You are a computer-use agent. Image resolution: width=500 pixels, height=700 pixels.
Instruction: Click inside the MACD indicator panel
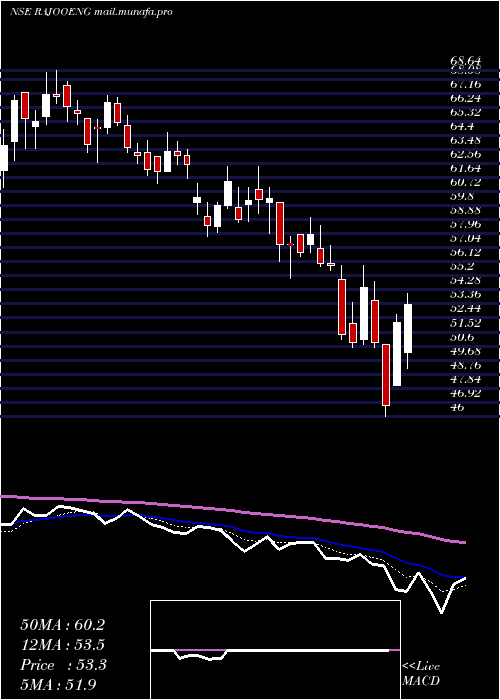click(x=275, y=650)
